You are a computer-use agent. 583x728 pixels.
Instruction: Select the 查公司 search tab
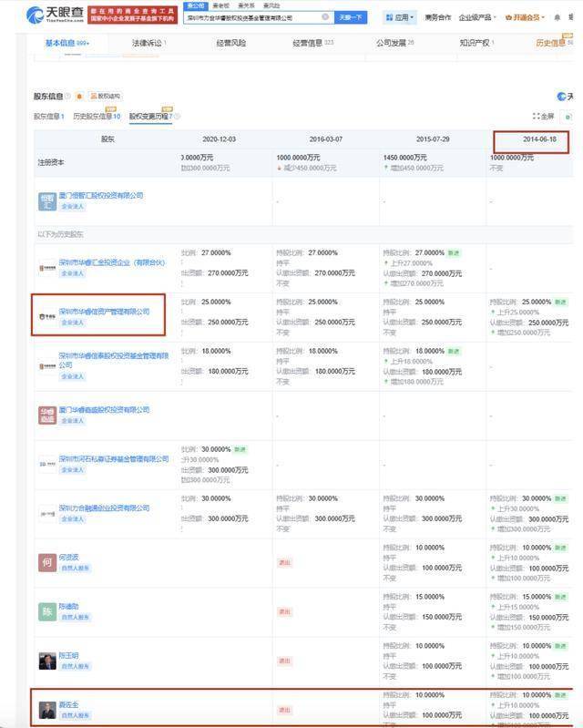[196, 5]
